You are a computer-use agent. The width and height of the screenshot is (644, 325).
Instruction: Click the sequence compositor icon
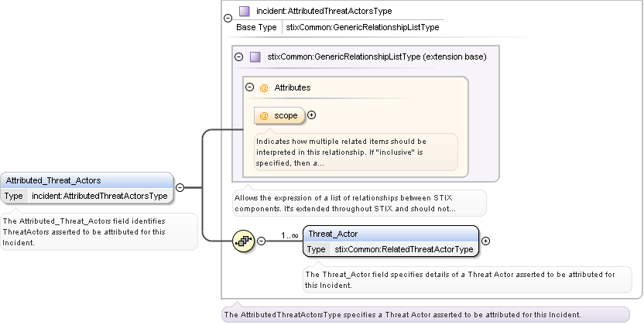click(243, 241)
